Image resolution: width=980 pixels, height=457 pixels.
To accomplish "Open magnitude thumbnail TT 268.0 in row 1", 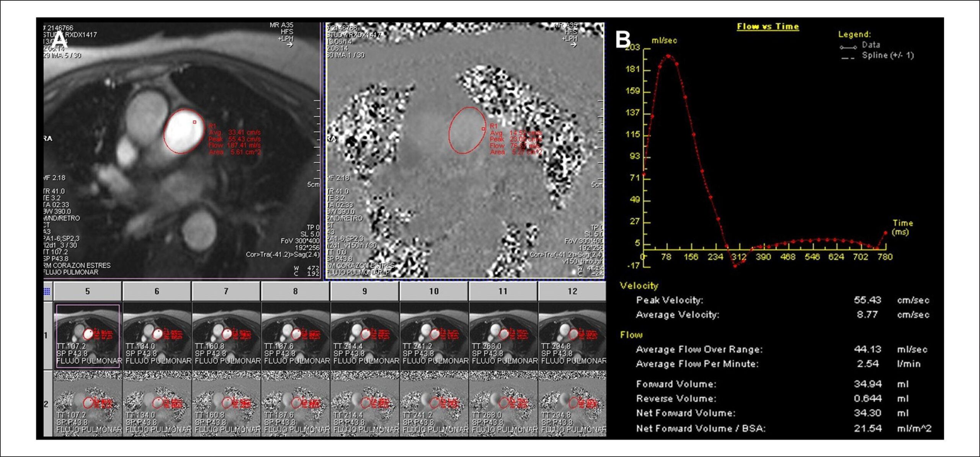I will click(503, 336).
